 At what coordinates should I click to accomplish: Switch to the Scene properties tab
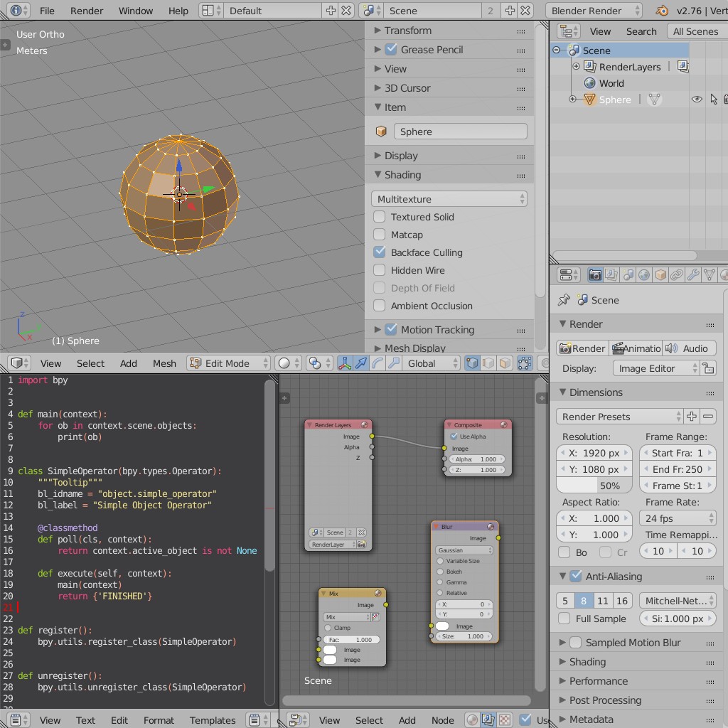click(x=628, y=274)
